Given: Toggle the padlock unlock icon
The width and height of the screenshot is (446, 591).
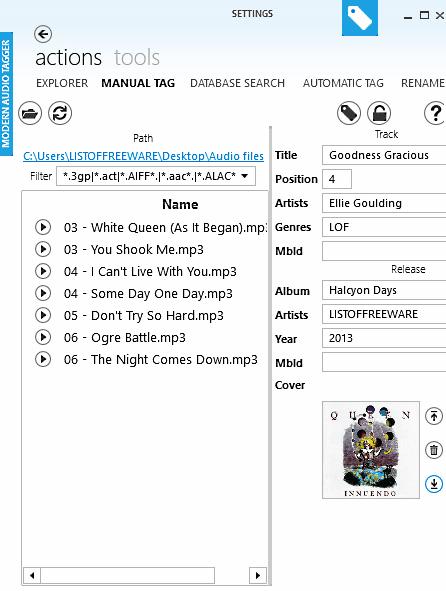Looking at the screenshot, I should pyautogui.click(x=379, y=113).
